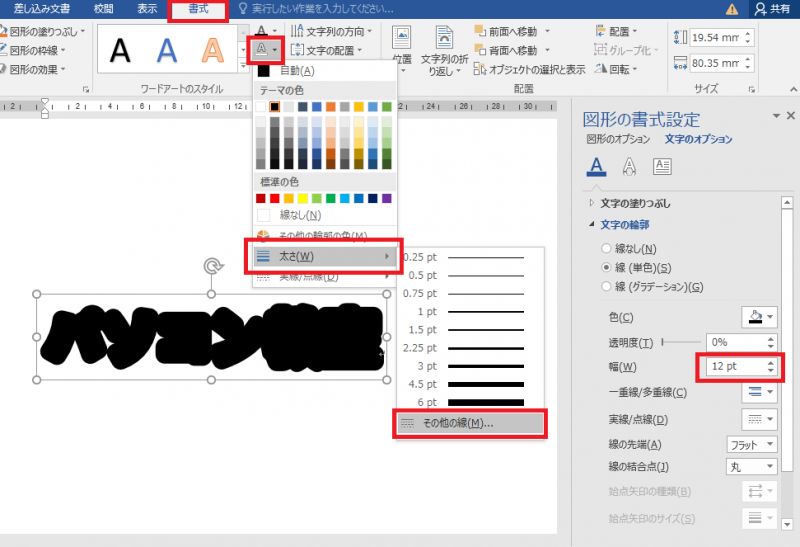Open text wrapping (文字列の折り返し) icon
Screen dimensions: 800x547
444,51
